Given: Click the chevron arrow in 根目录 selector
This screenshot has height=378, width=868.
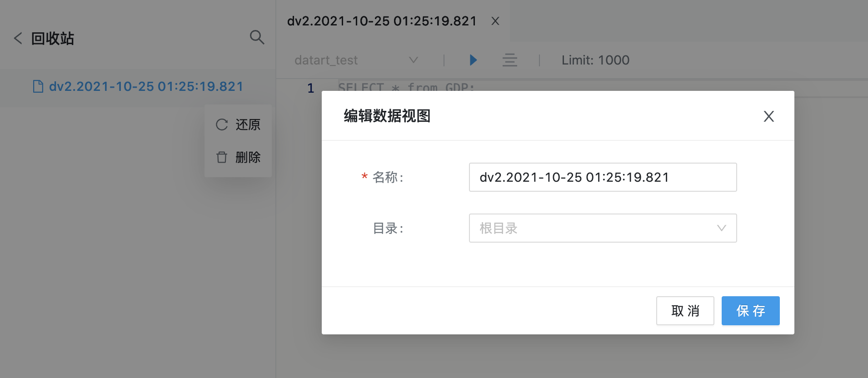Looking at the screenshot, I should (721, 228).
